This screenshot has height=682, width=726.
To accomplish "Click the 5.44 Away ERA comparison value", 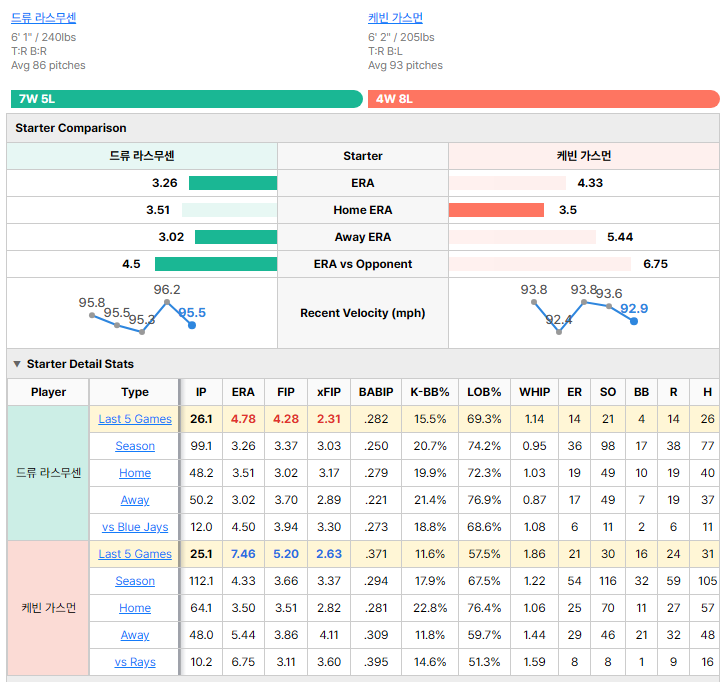I will point(620,237).
